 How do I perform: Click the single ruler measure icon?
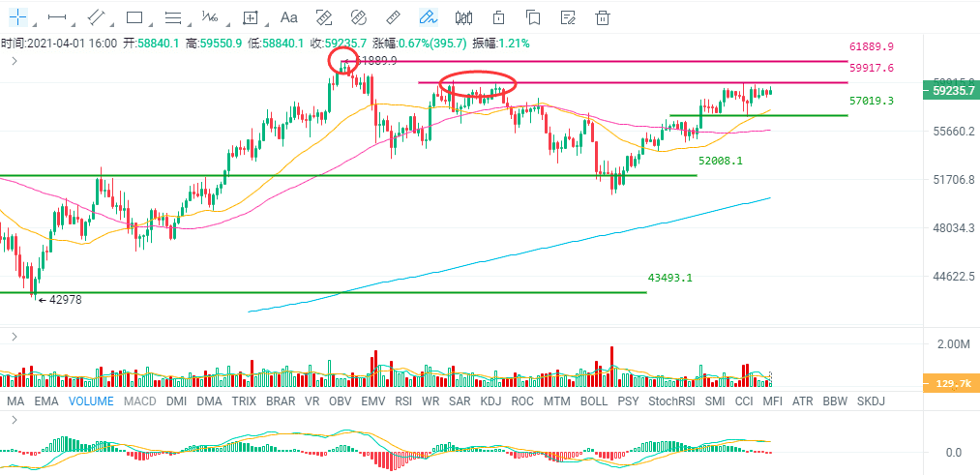point(393,17)
